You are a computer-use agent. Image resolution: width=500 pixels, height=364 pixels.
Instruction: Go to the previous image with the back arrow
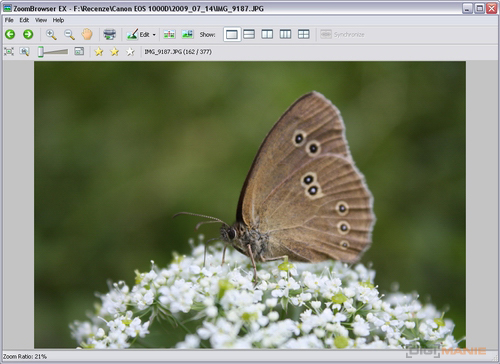pos(10,34)
